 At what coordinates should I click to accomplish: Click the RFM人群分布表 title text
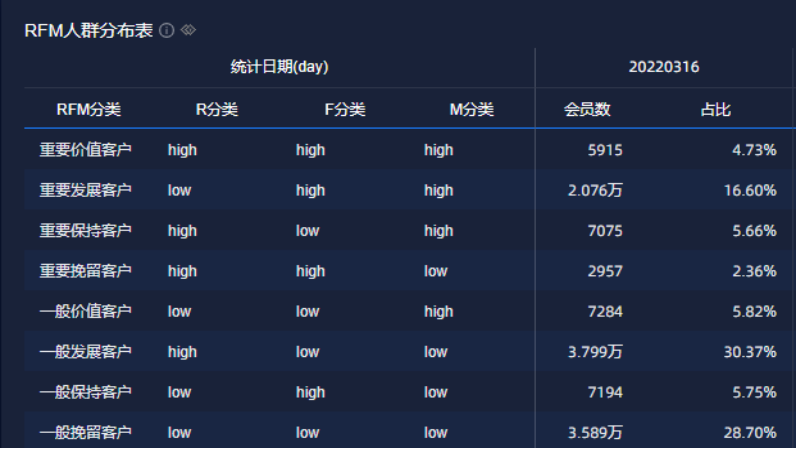point(88,31)
